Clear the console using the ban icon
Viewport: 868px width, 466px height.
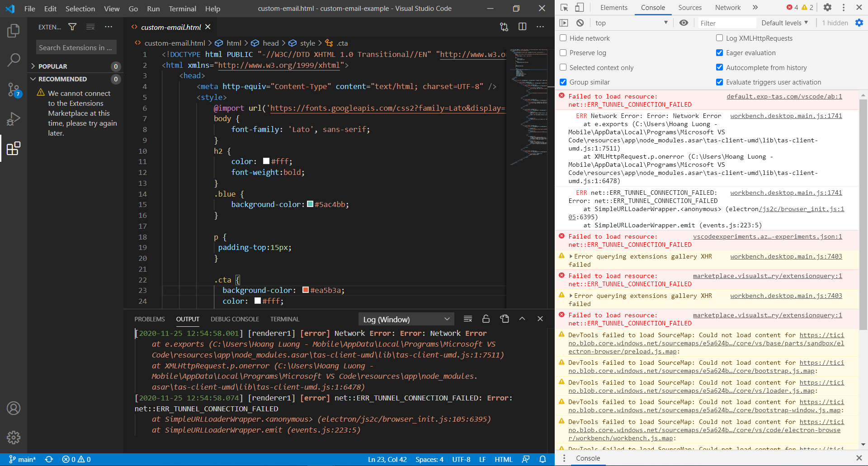click(580, 23)
